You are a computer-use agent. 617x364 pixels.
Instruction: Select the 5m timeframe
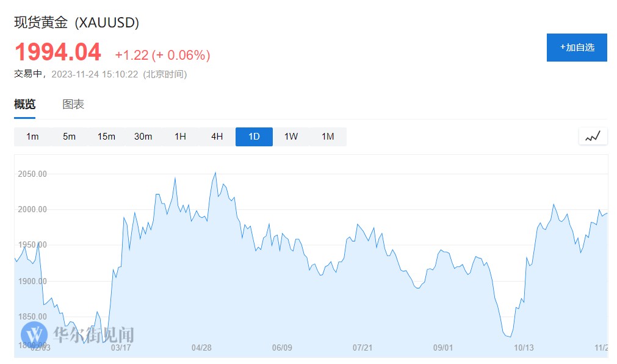pos(69,137)
